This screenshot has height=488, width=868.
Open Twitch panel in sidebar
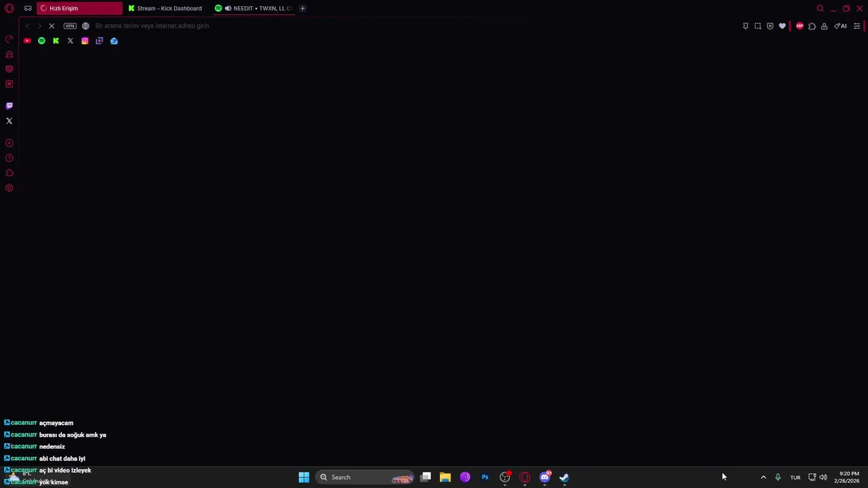9,106
